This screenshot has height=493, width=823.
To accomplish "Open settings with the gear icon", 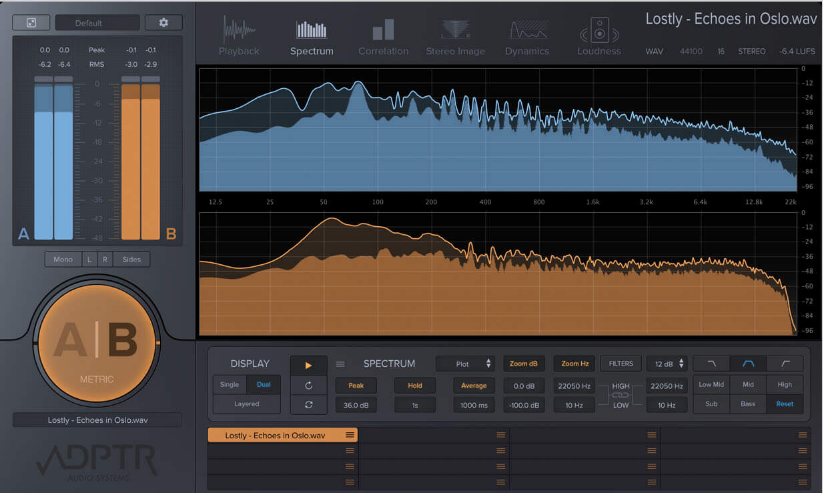I will coord(164,22).
